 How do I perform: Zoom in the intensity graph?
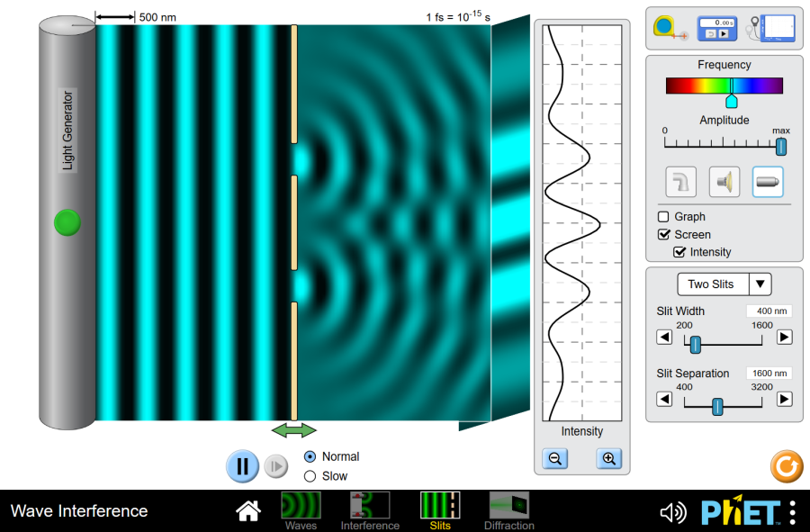coord(609,459)
